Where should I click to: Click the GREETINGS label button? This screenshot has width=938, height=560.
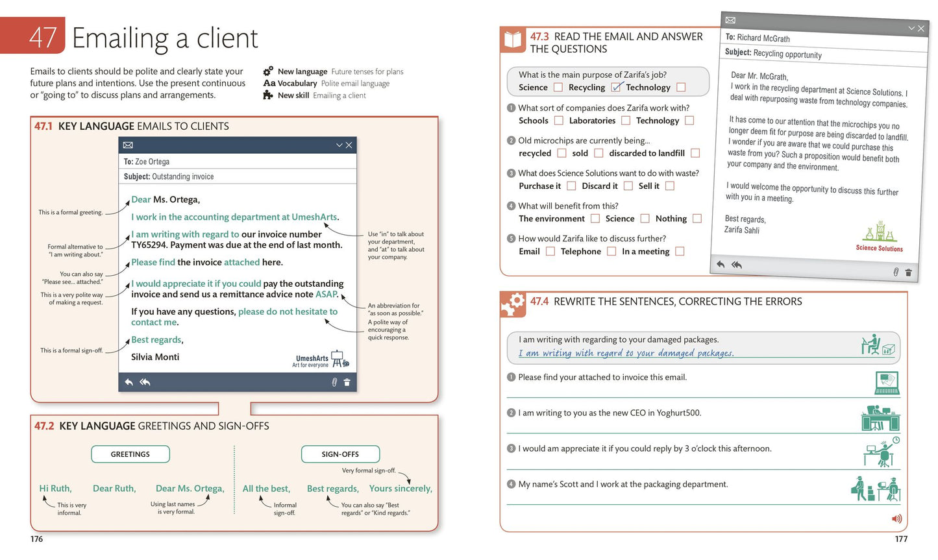click(x=130, y=454)
